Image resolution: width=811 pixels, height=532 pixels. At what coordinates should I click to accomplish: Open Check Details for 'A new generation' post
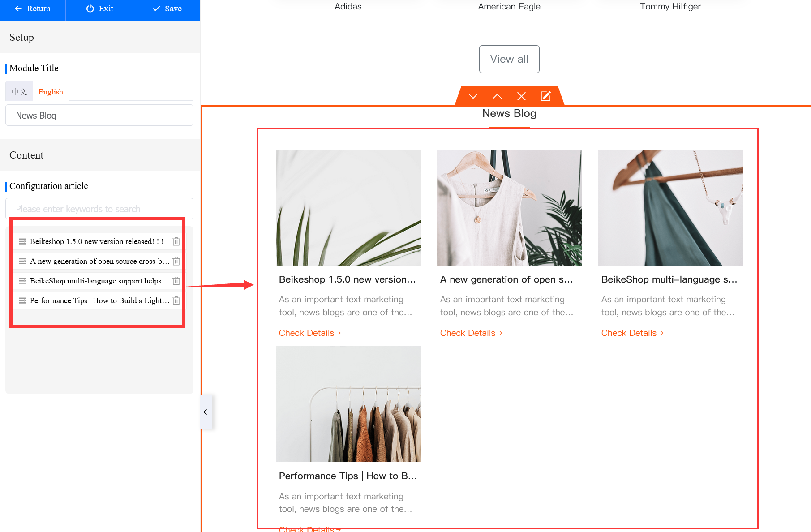pos(471,333)
